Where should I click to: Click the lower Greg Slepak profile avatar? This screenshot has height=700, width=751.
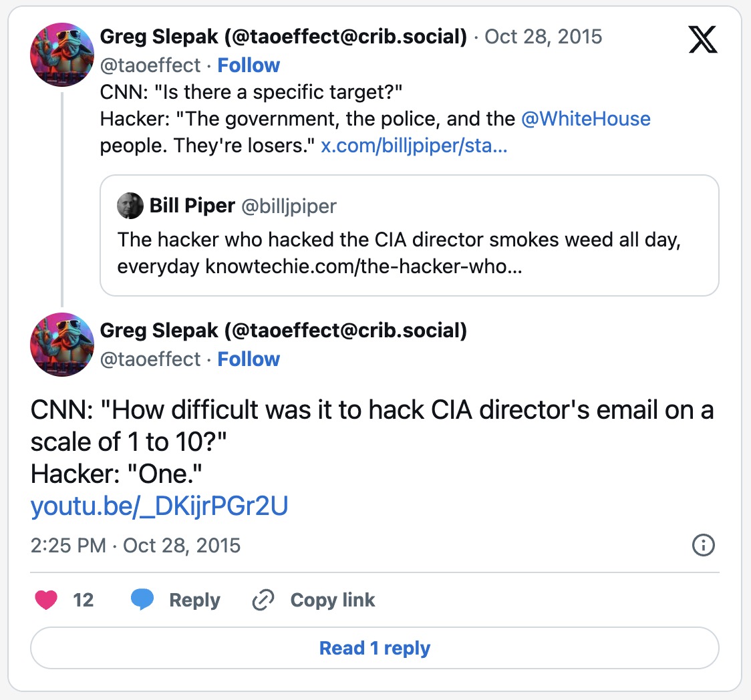click(x=62, y=344)
